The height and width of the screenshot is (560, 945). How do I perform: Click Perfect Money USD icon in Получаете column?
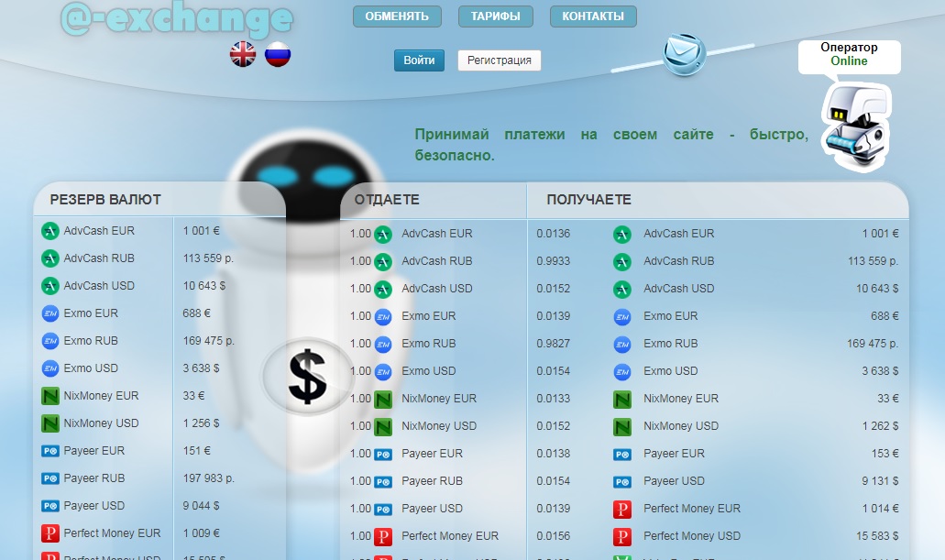[x=622, y=536]
